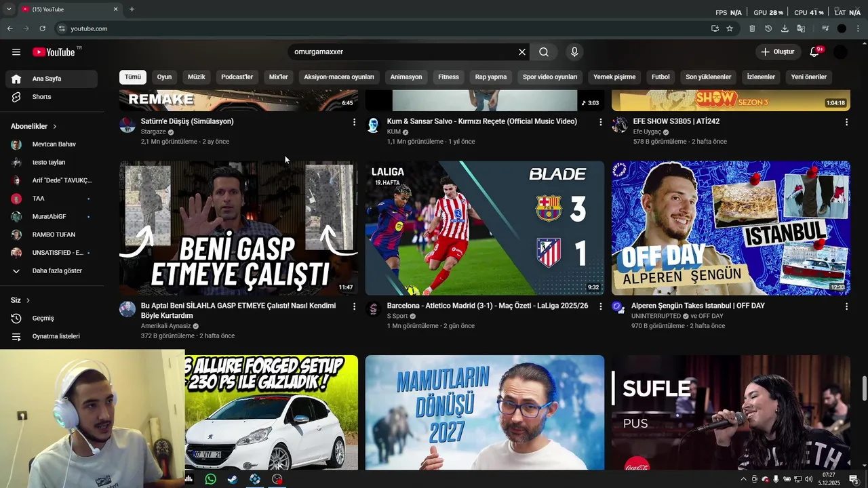
Task: Open RAMBO TUFAN subscription
Action: coord(52,235)
